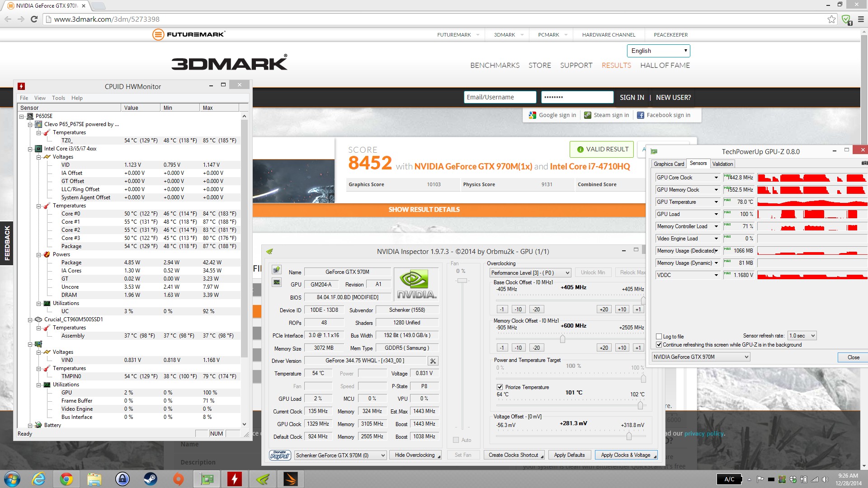Click the Email/Username input field
Screen dimensions: 868x488
(x=500, y=97)
